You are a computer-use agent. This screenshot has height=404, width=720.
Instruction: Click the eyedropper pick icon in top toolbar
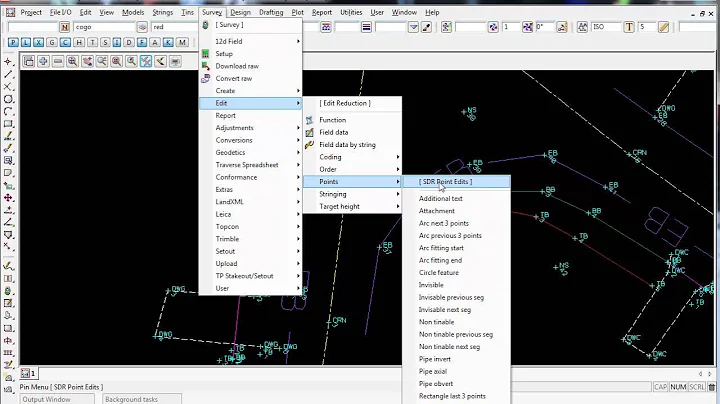pyautogui.click(x=426, y=27)
